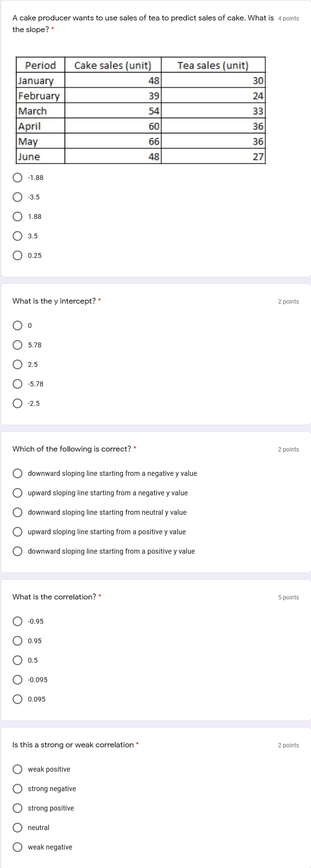
Task: Choose 0 for the y intercept question
Action: [x=17, y=325]
